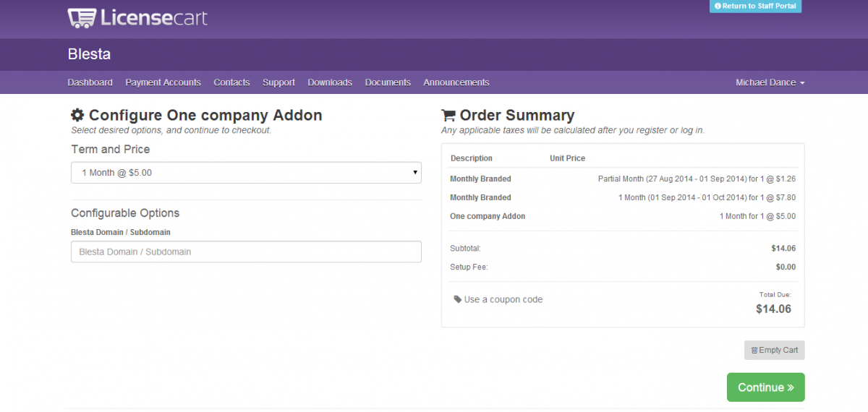868x412 pixels.
Task: Click the gear icon beside Configure heading
Action: point(78,115)
